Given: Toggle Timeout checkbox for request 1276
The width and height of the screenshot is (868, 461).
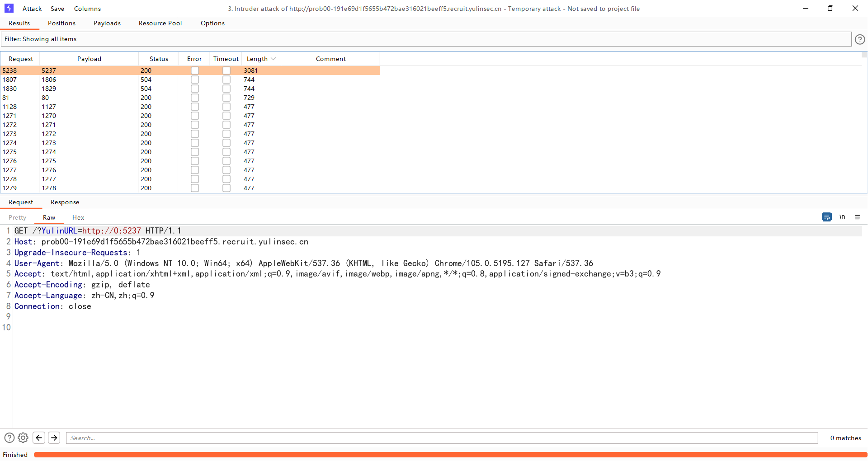Looking at the screenshot, I should point(226,161).
